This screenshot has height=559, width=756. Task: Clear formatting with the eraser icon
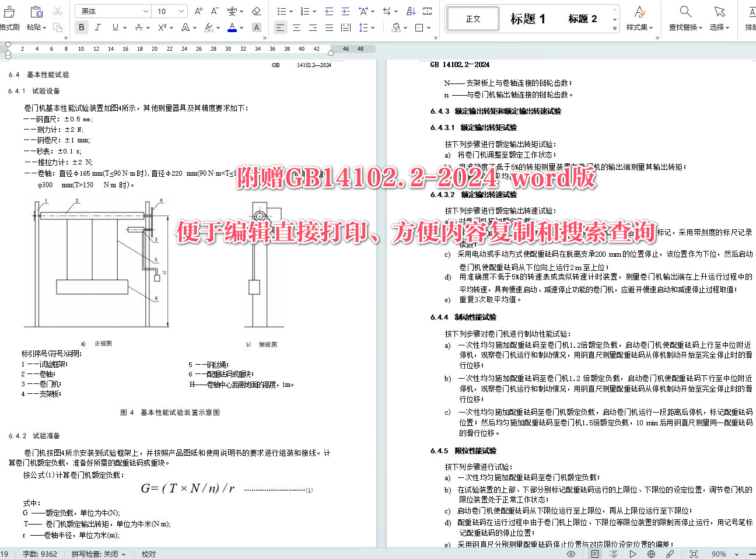(x=256, y=11)
